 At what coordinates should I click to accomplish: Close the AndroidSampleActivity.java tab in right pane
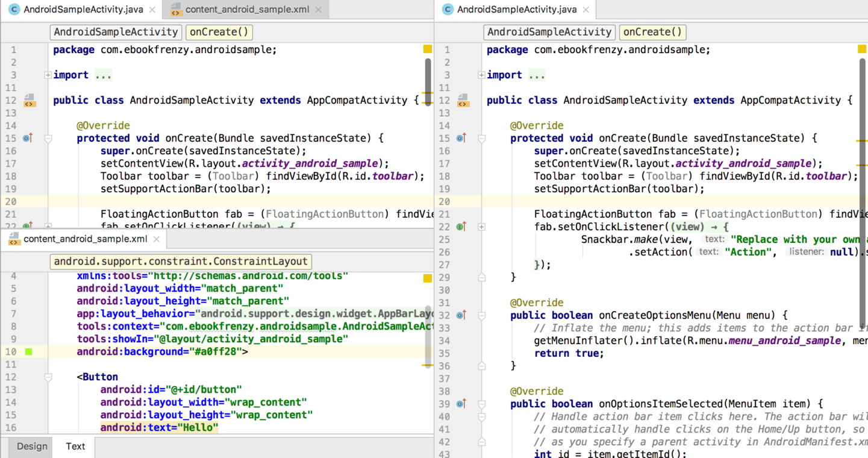point(585,10)
